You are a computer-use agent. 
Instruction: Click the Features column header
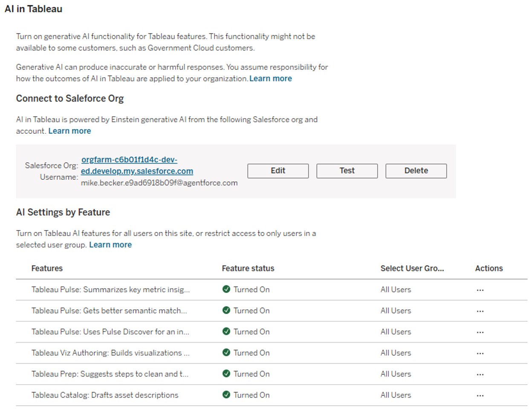tap(47, 268)
